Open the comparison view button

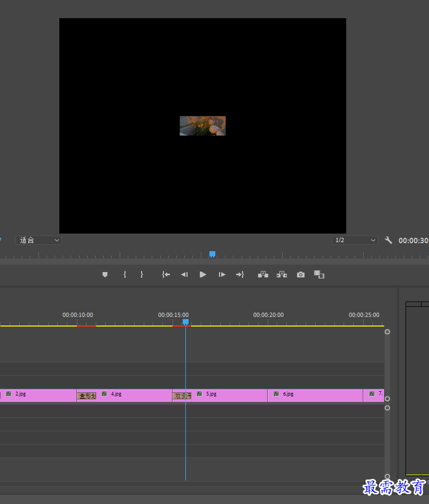[x=319, y=275]
